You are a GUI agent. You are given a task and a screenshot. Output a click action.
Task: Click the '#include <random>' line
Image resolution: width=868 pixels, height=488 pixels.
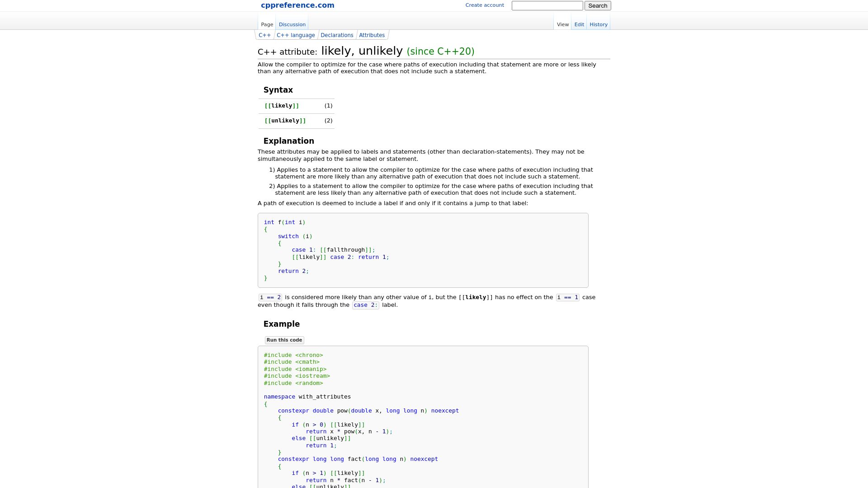click(293, 383)
